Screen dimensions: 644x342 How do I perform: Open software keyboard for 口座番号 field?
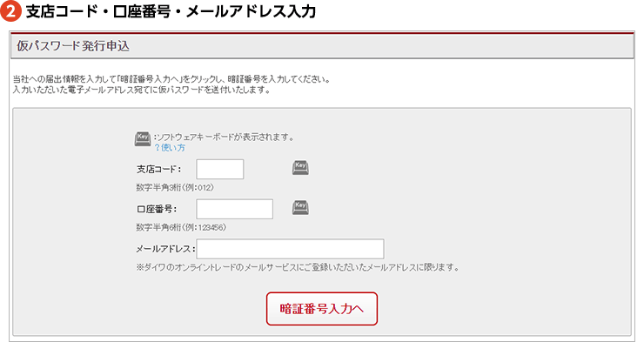click(300, 207)
